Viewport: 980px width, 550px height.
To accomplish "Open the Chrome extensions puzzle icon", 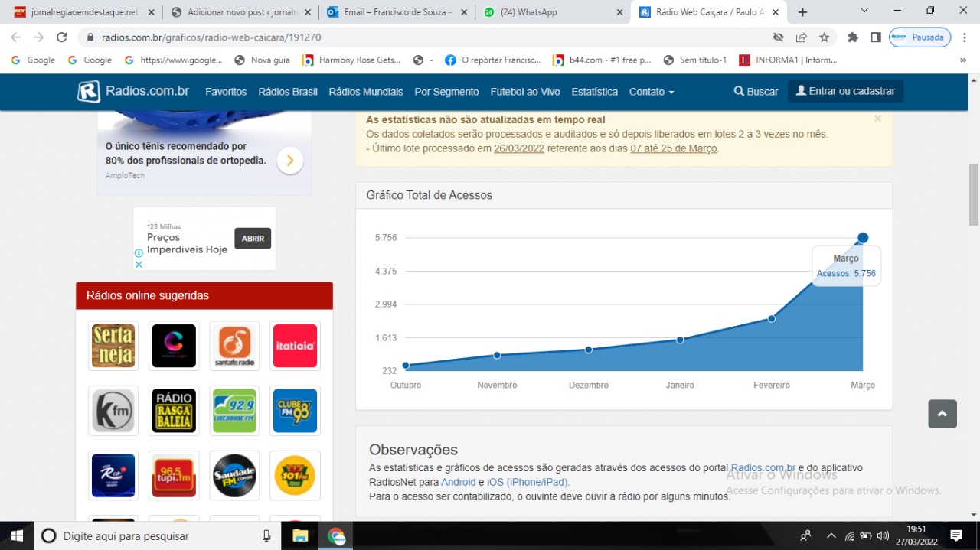I will pos(853,37).
